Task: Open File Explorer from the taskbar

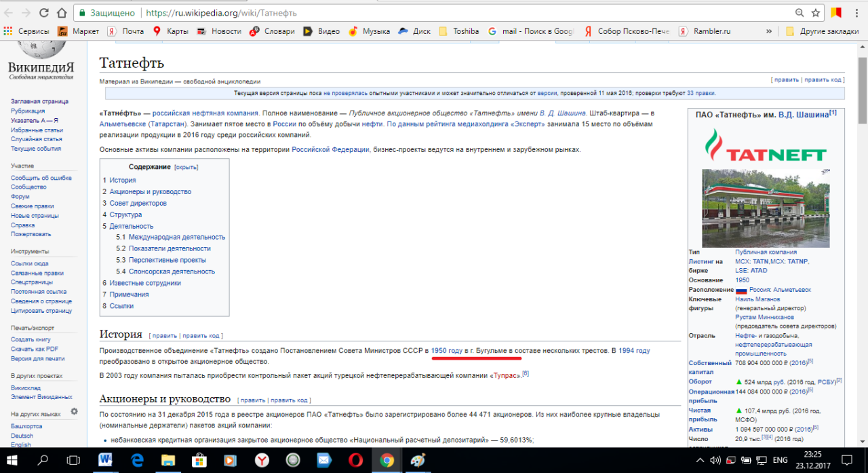Action: pyautogui.click(x=167, y=460)
